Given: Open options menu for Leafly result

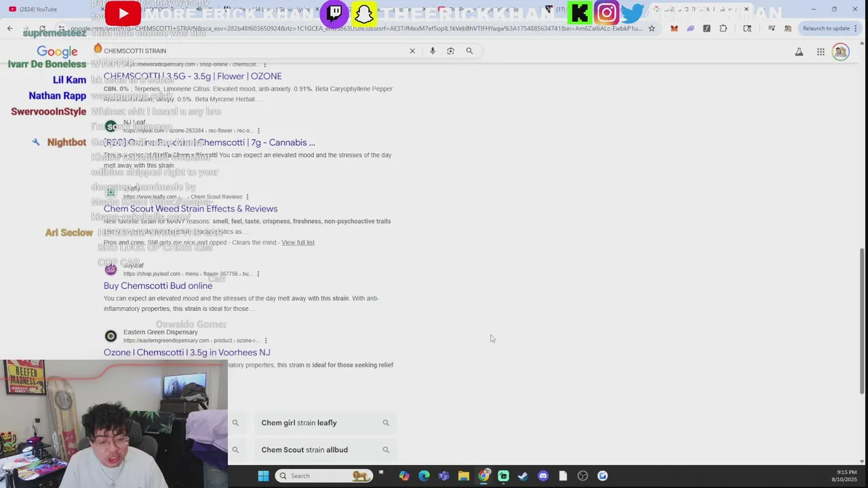Looking at the screenshot, I should point(248,197).
